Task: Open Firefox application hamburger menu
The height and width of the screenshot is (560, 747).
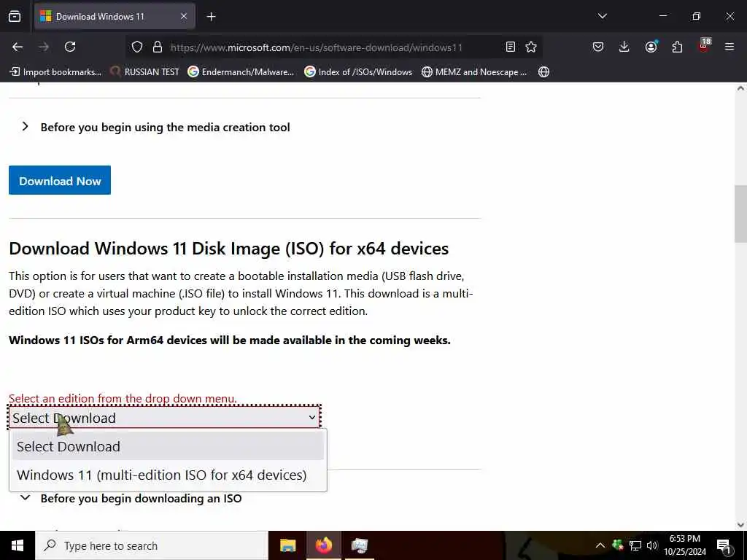Action: point(729,47)
